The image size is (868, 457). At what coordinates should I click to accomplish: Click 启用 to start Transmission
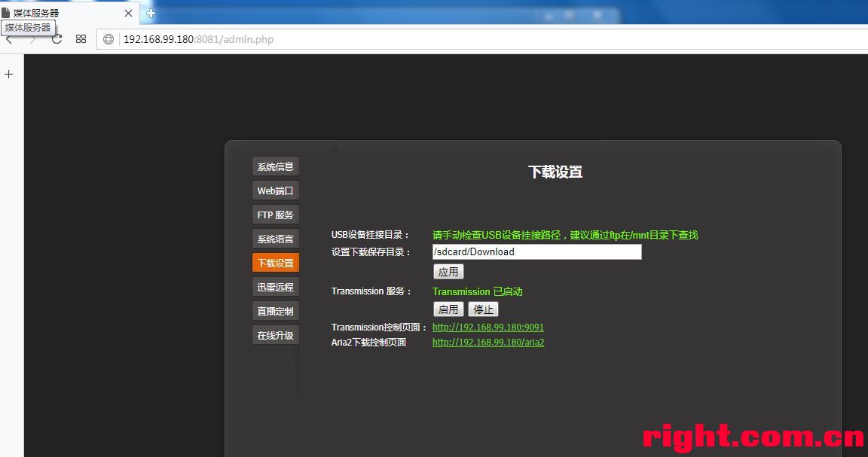[448, 309]
